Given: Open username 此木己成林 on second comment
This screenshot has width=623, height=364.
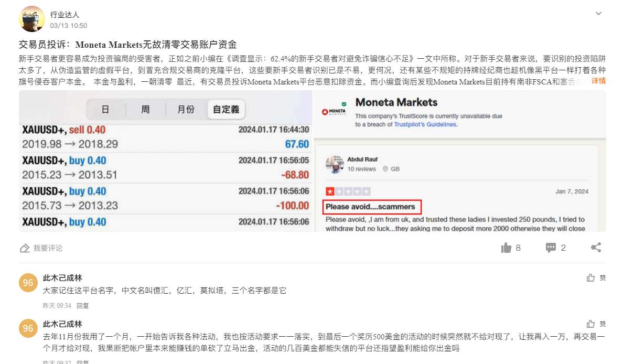Looking at the screenshot, I should (x=62, y=324).
